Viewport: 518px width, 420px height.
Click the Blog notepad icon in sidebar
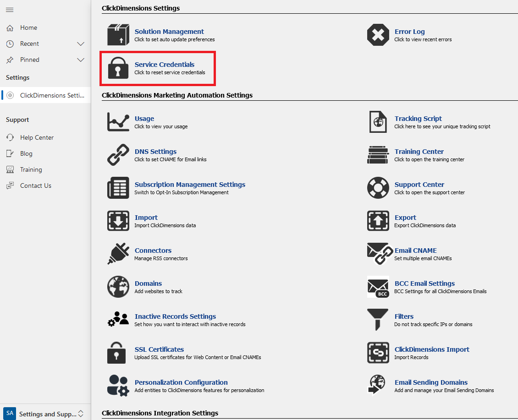10,153
